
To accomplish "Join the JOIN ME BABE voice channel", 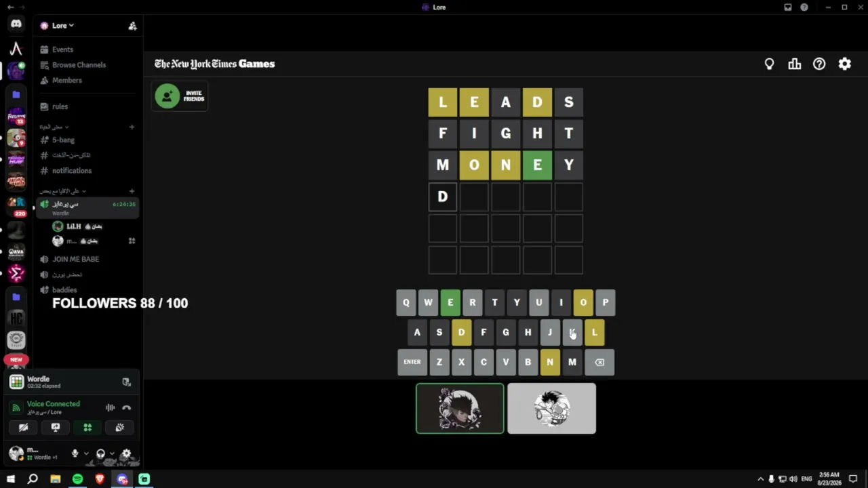I will pos(88,259).
